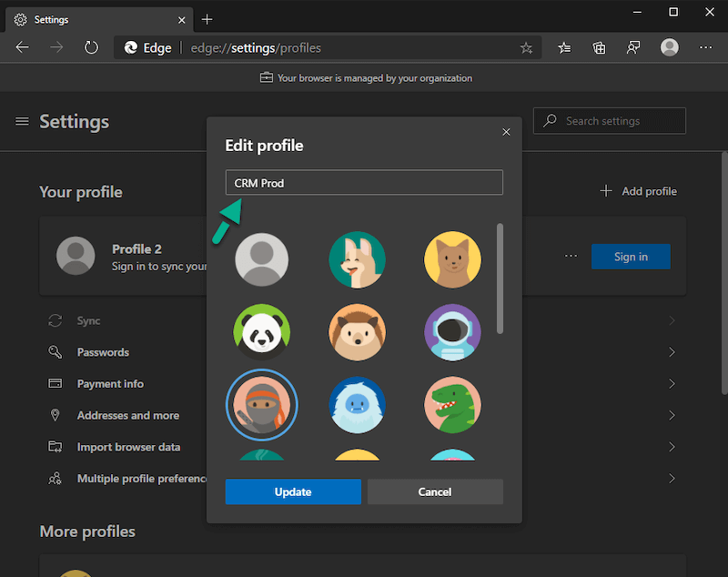Click Add profile

(638, 191)
